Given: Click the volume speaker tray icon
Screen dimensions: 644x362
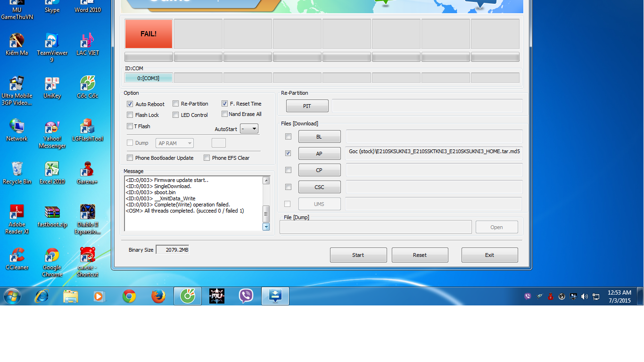Looking at the screenshot, I should coord(585,296).
